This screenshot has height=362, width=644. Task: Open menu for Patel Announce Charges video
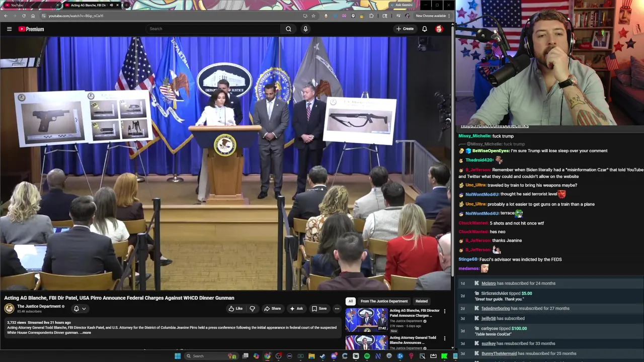444,311
